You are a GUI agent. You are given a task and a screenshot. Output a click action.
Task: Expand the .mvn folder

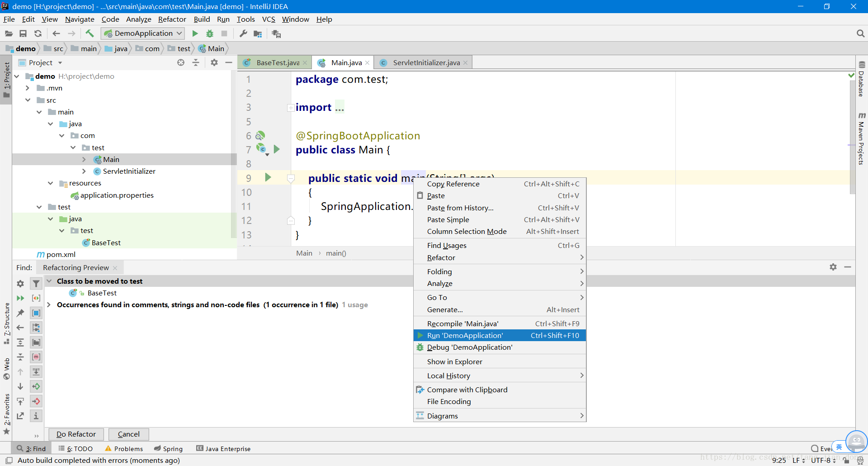pos(28,88)
